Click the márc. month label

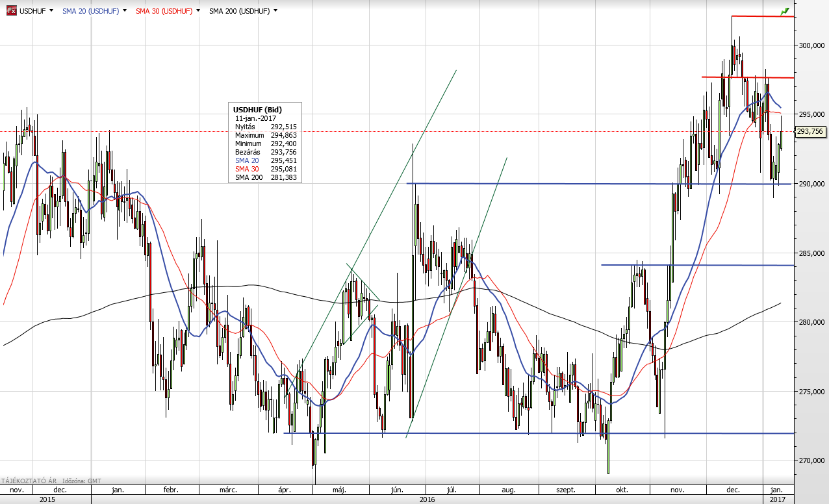pos(227,490)
